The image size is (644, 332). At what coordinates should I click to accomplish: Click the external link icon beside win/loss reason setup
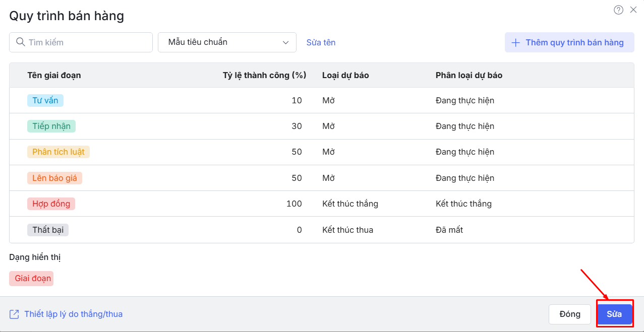coord(14,314)
